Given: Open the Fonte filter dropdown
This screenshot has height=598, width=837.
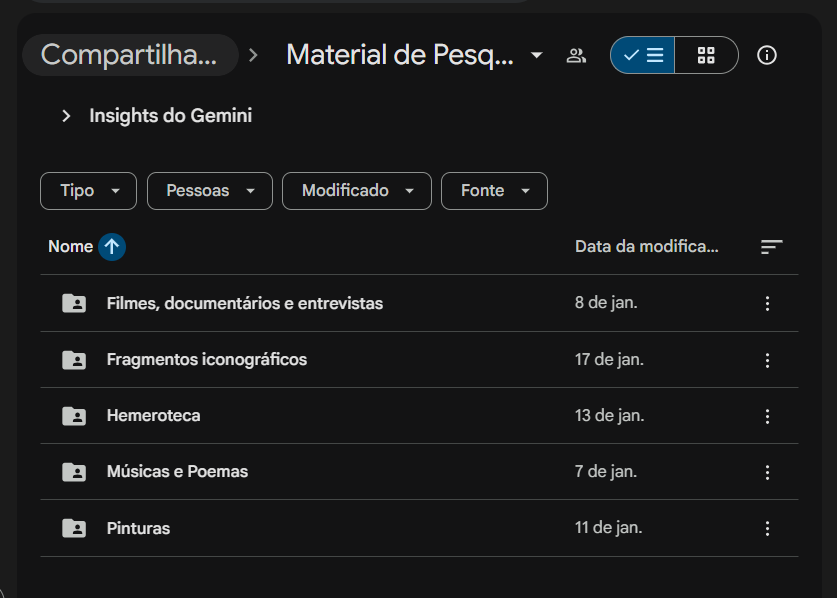Looking at the screenshot, I should coord(494,191).
